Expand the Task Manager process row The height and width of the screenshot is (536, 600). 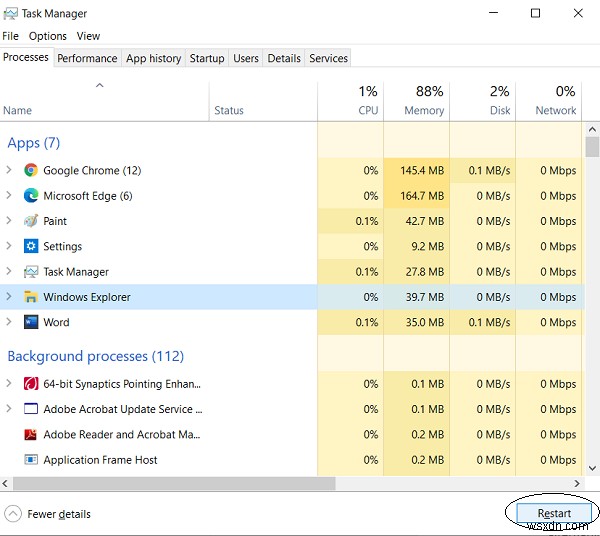(9, 272)
